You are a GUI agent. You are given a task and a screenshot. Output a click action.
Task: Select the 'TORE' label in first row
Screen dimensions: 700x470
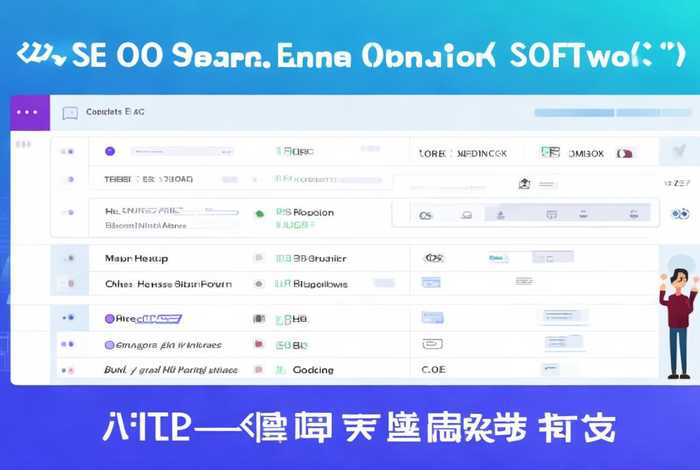[x=432, y=154]
